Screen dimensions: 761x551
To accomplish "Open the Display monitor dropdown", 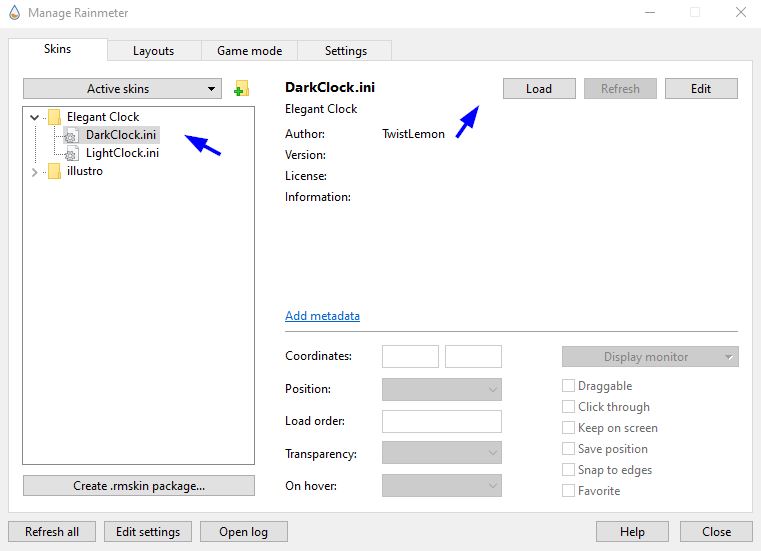I will pyautogui.click(x=650, y=357).
